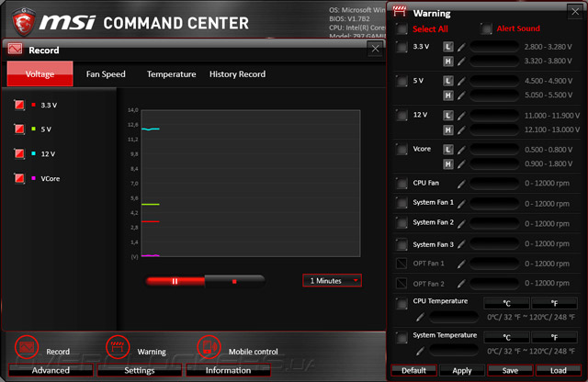
Task: Toggle the 3.3 V graph checkbox in Record
Action: (19, 105)
